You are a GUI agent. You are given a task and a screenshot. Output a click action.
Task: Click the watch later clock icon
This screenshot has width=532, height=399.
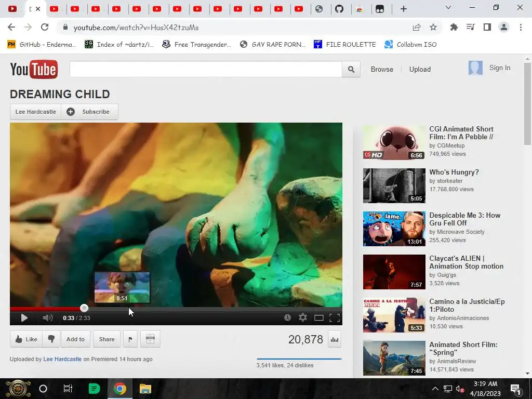pos(287,317)
